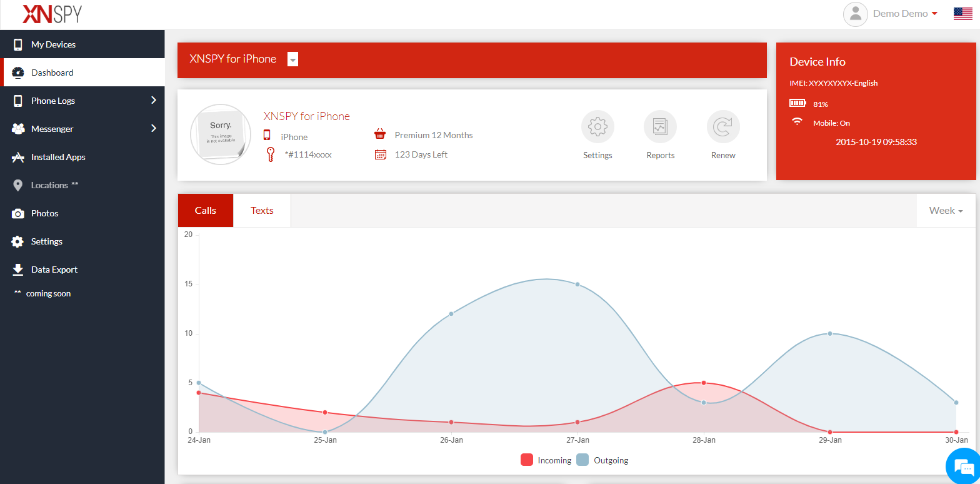Open Photos from the sidebar camera icon
This screenshot has height=484, width=980.
click(18, 213)
